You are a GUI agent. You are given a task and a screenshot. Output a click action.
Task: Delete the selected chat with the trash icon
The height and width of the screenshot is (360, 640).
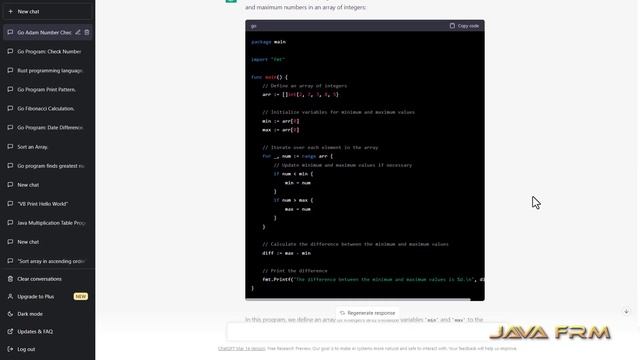87,32
